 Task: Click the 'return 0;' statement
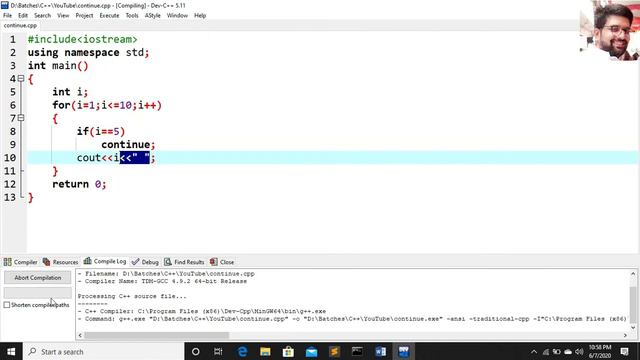coord(79,184)
